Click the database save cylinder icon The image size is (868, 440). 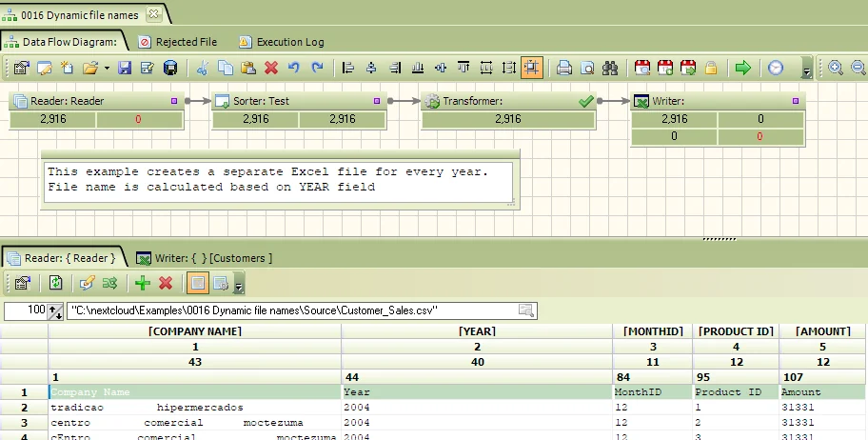pos(170,68)
